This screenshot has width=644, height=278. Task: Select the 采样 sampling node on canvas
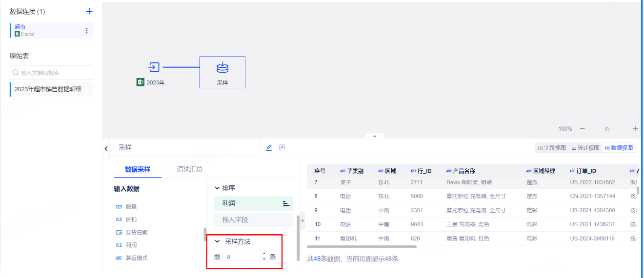[222, 72]
